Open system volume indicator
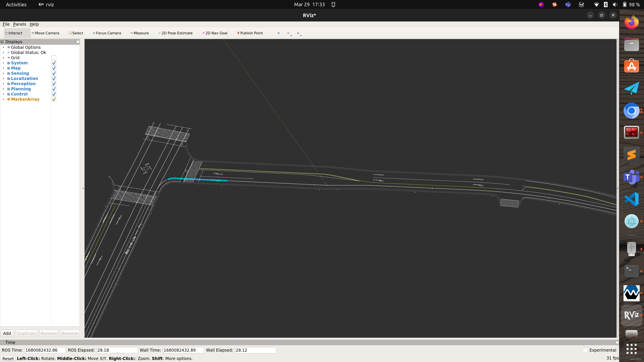This screenshot has width=644, height=362. coord(615,5)
